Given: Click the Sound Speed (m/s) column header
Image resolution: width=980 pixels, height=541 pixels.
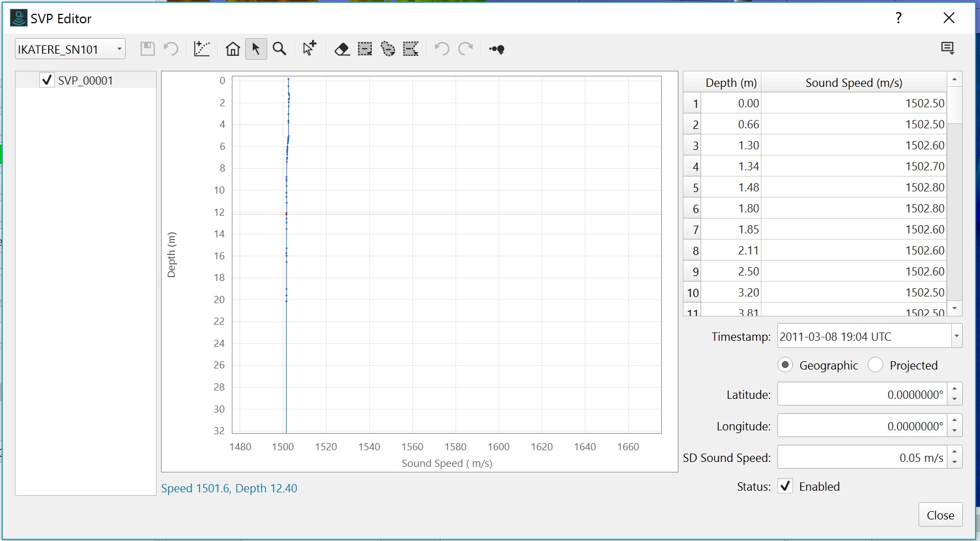Looking at the screenshot, I should (x=853, y=82).
